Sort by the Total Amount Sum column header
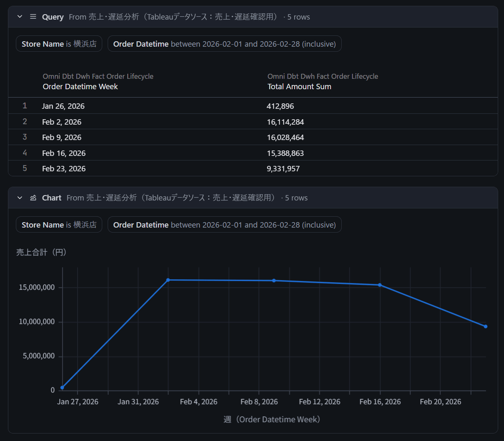The width and height of the screenshot is (504, 441). coord(299,86)
